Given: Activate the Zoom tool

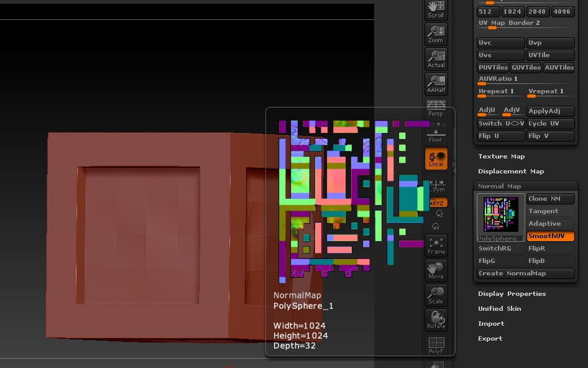Looking at the screenshot, I should [x=436, y=34].
